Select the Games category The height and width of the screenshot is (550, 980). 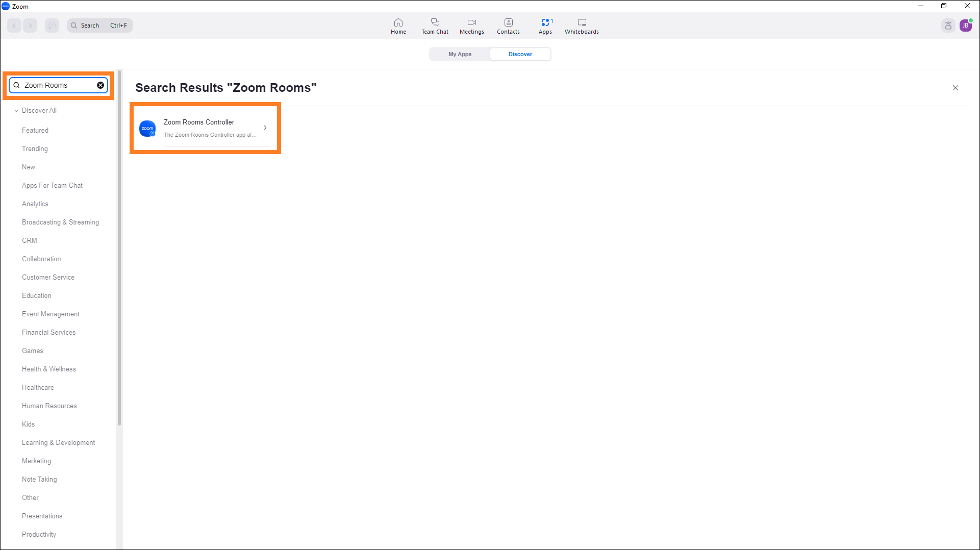tap(33, 351)
